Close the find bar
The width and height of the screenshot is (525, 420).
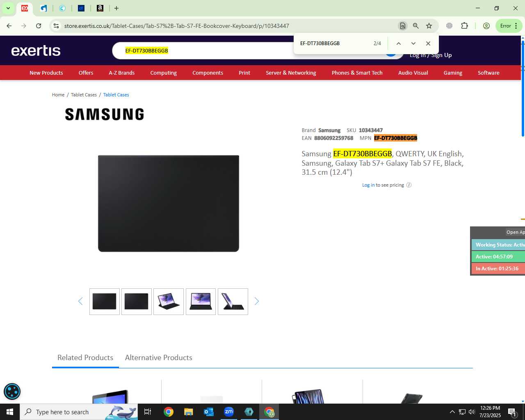(428, 43)
